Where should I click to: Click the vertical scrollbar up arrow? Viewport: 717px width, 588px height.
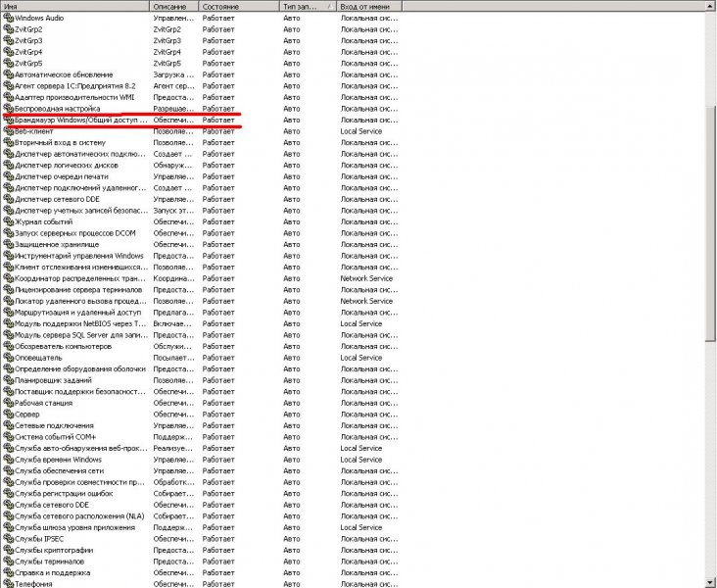[x=710, y=6]
